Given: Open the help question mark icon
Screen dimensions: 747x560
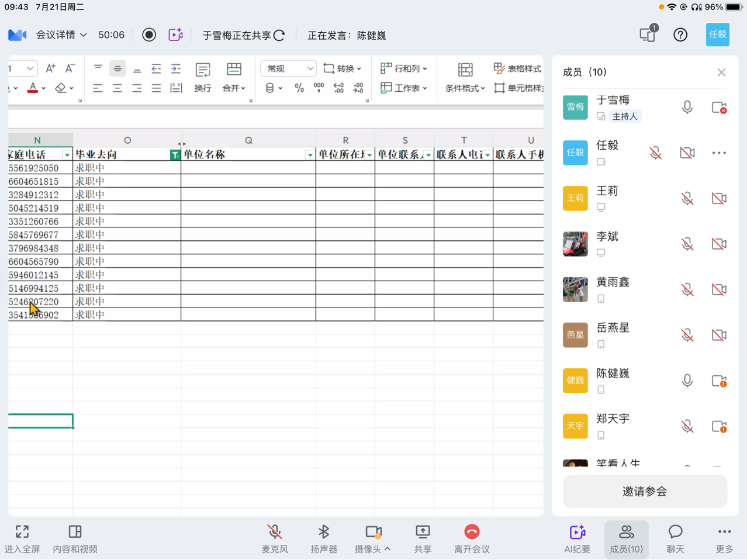Looking at the screenshot, I should coord(680,35).
